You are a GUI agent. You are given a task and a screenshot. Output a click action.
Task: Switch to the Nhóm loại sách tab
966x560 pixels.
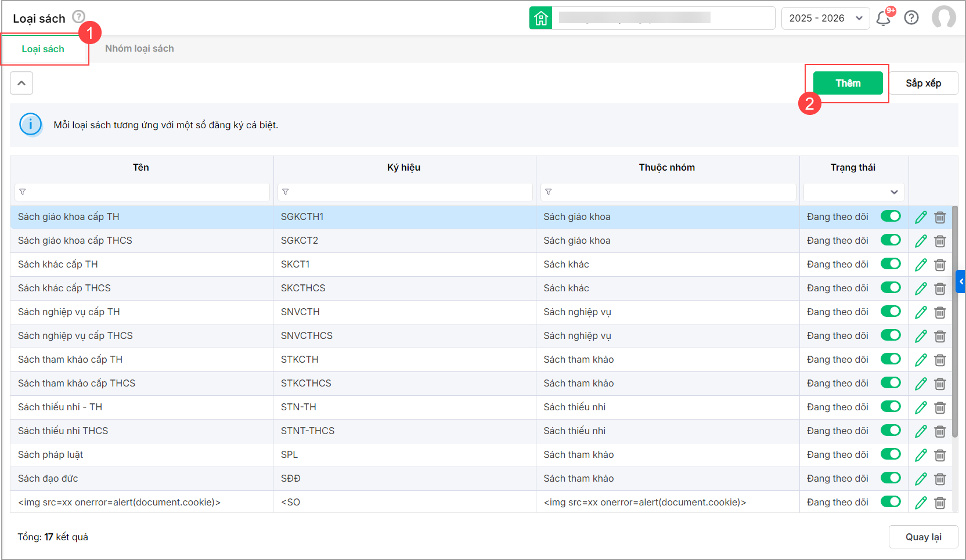pos(139,49)
